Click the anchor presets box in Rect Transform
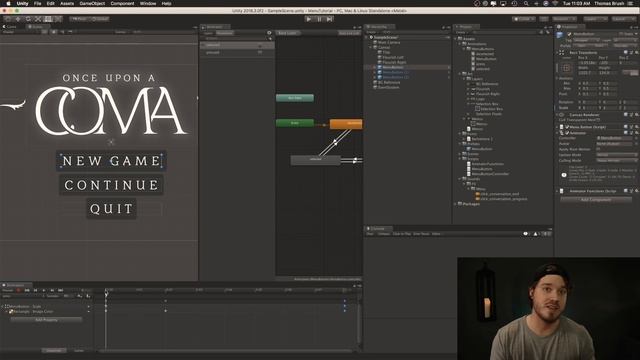 coord(567,68)
